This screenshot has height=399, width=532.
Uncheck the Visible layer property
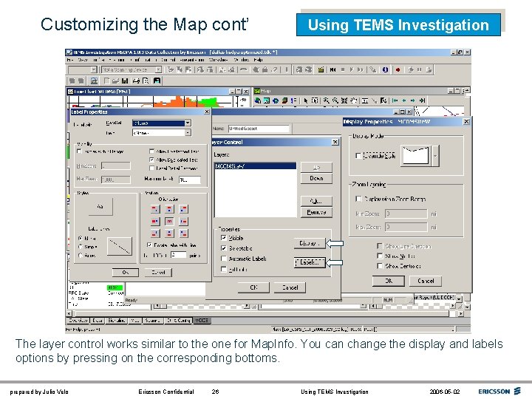coord(224,238)
